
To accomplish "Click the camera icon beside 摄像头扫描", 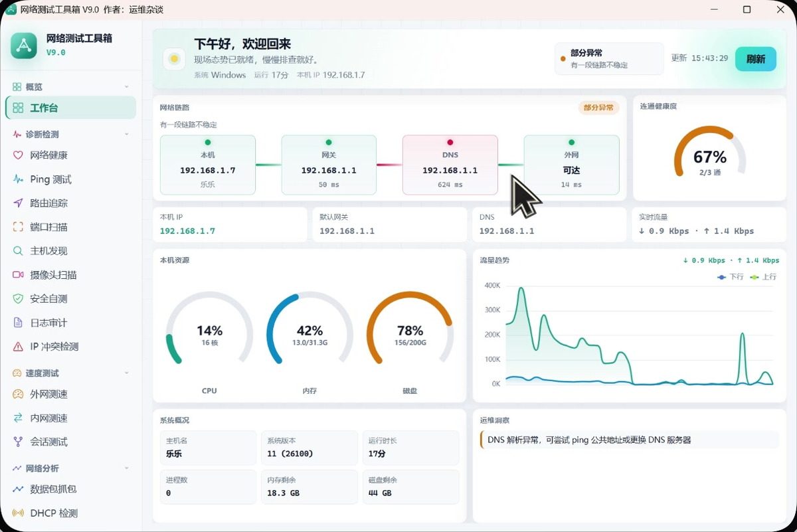I will (x=18, y=275).
